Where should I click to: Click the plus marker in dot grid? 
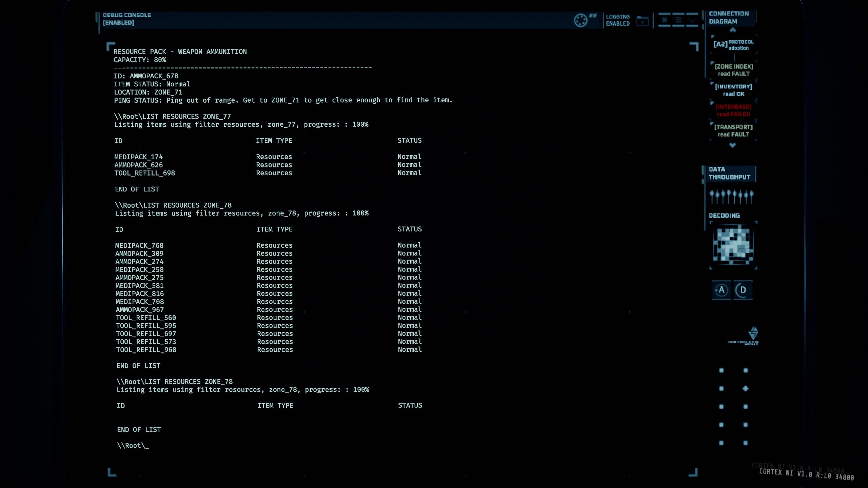(745, 389)
